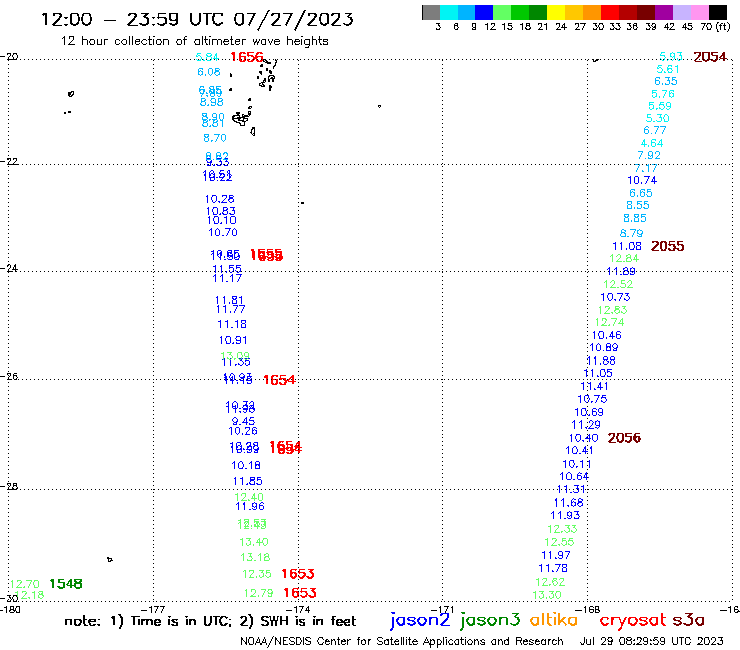
Task: Click the black swatch at the scale's end
Action: 718,12
